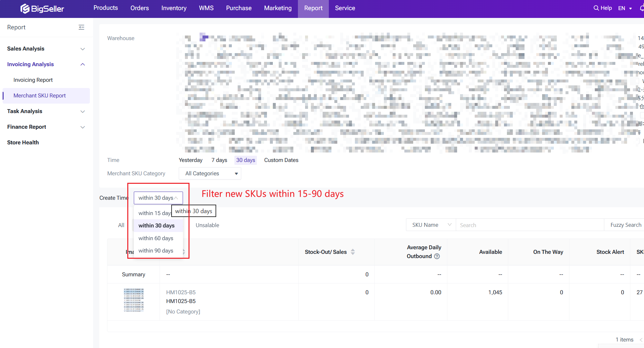Select the within 60 days option
644x348 pixels.
point(156,238)
